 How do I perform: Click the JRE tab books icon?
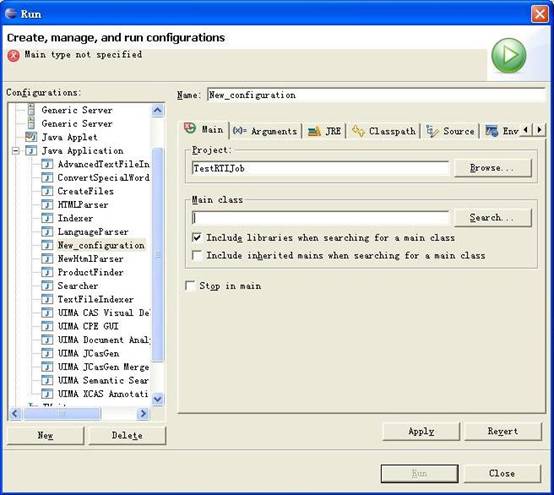pos(314,131)
